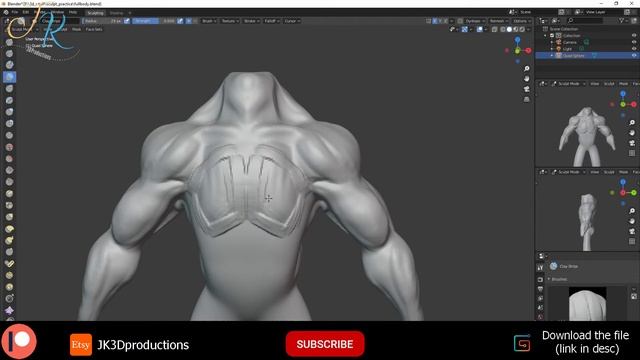Image resolution: width=640 pixels, height=360 pixels.
Task: Select the Draw brush tool
Action: click(x=9, y=42)
